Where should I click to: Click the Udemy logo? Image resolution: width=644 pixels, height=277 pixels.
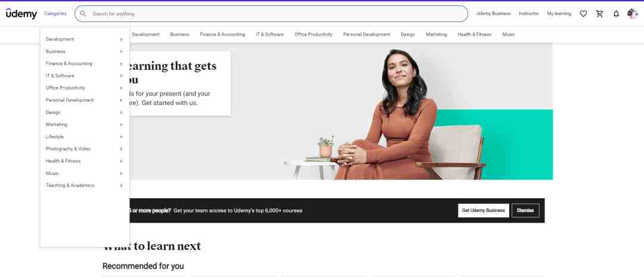21,14
